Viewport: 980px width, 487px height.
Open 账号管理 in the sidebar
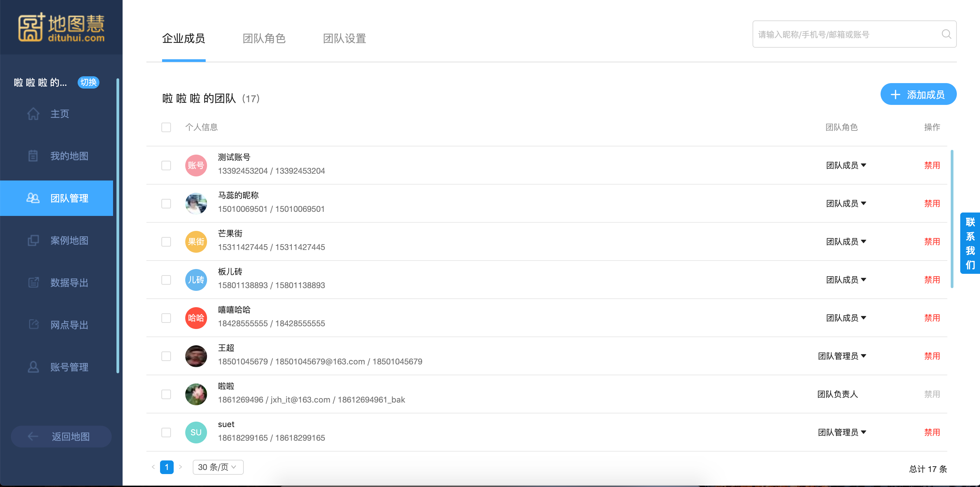(57, 367)
